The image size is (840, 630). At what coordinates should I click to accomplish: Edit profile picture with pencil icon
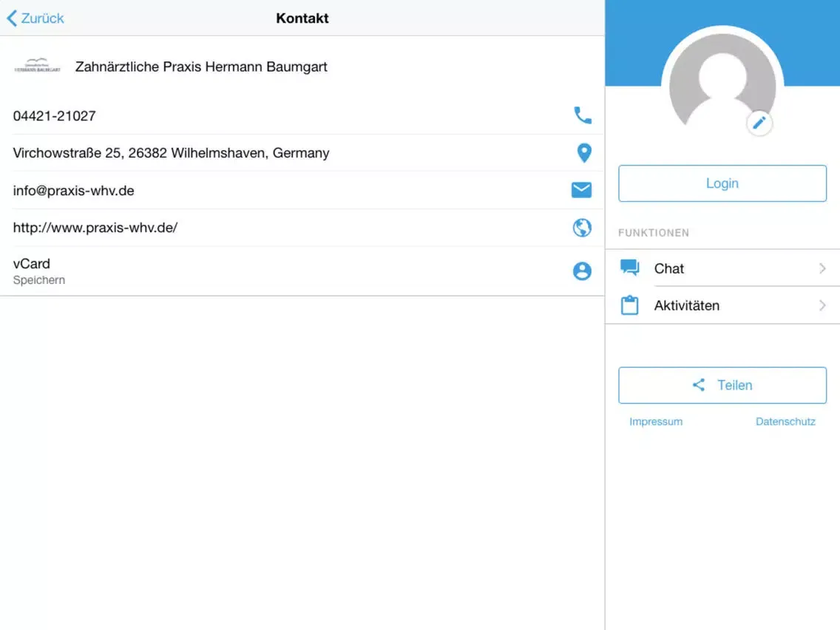tap(759, 123)
